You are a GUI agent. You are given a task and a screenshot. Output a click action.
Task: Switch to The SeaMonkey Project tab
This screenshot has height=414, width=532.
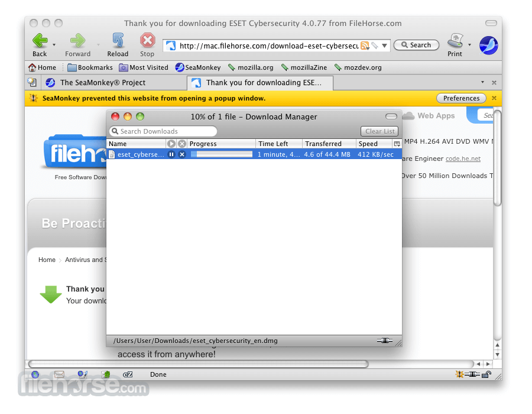coord(113,83)
